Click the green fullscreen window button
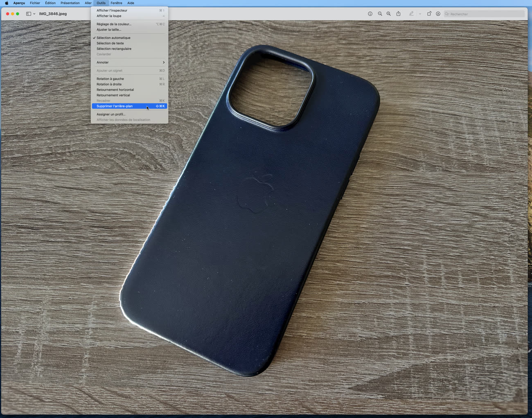Image resolution: width=532 pixels, height=418 pixels. (18, 13)
